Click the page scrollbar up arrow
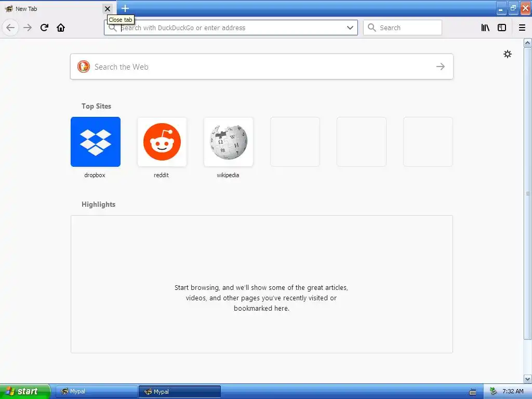The width and height of the screenshot is (532, 399). [528, 43]
